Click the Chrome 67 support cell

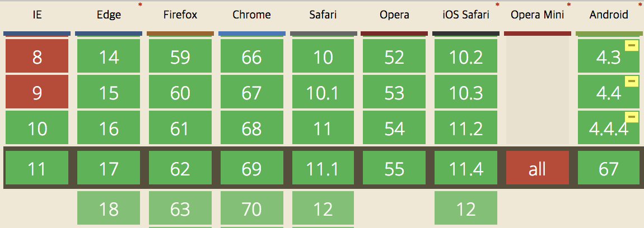252,92
